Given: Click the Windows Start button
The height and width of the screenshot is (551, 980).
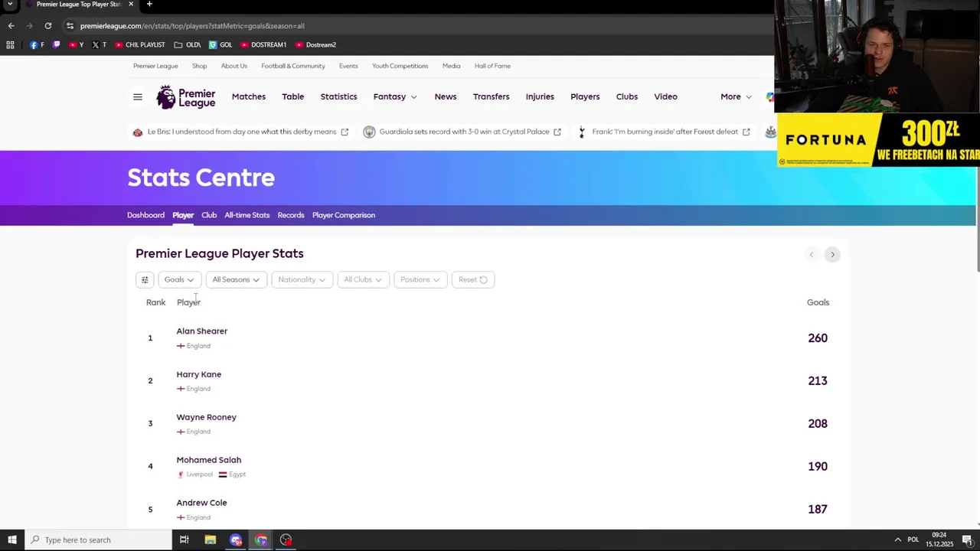Looking at the screenshot, I should [x=11, y=540].
